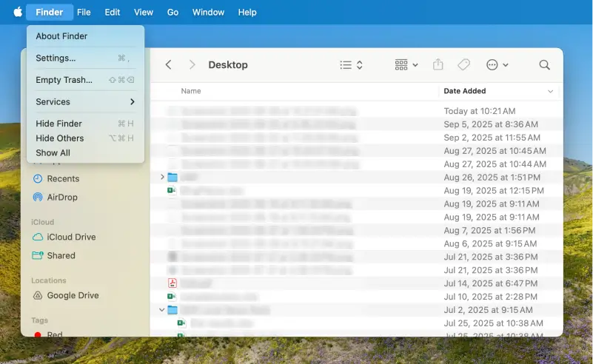Open the group-by grid dropdown
This screenshot has width=593, height=364.
pyautogui.click(x=406, y=65)
